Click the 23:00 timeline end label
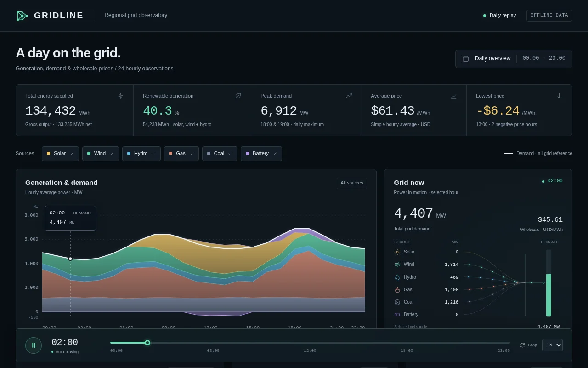 (503, 351)
